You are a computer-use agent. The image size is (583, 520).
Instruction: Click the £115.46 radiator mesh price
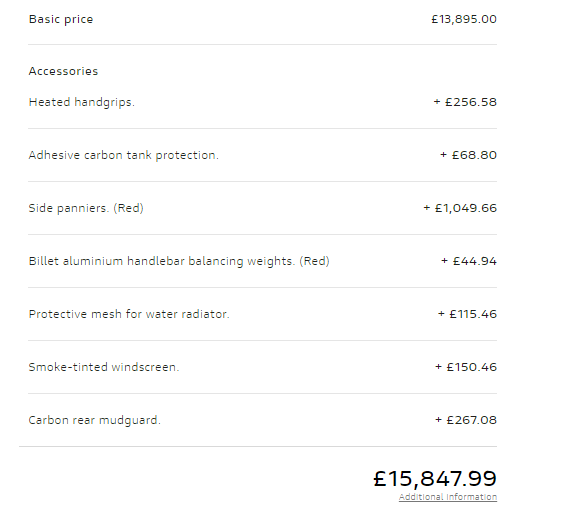pos(467,314)
